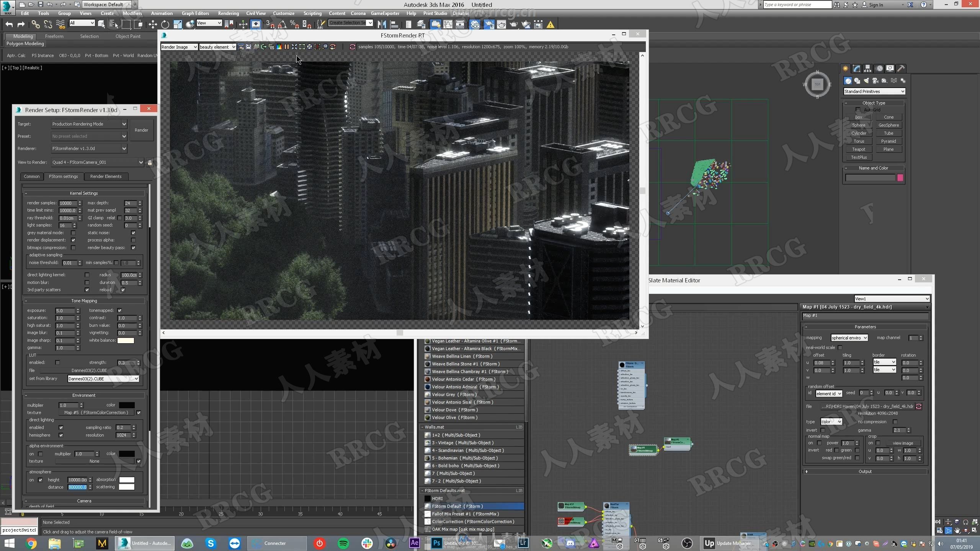Click the GeoSphere object type button

889,125
